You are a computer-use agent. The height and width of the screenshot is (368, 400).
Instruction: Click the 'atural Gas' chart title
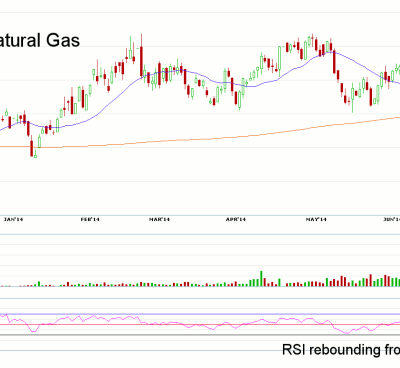[x=40, y=41]
